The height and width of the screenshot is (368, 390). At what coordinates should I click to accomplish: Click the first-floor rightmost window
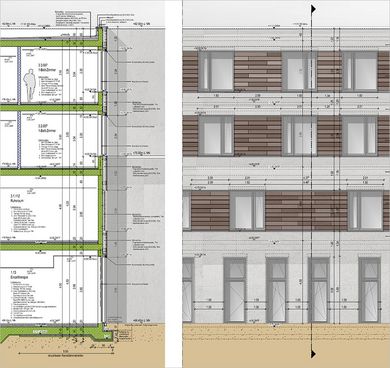point(366,211)
